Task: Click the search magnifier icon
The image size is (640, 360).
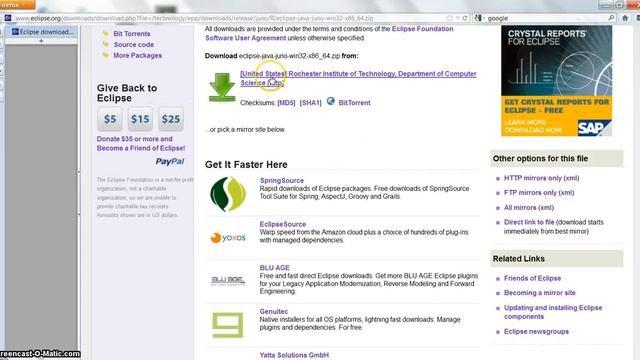Action: coord(611,18)
